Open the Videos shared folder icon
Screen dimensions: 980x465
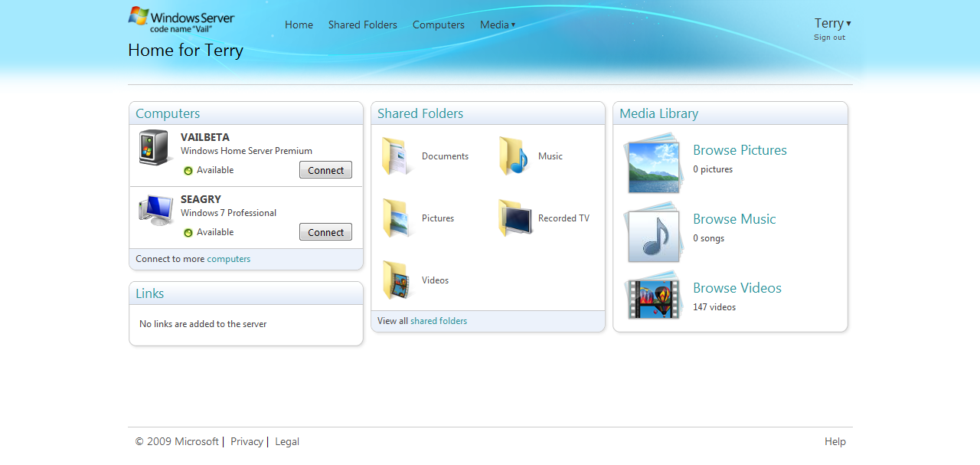tap(394, 280)
